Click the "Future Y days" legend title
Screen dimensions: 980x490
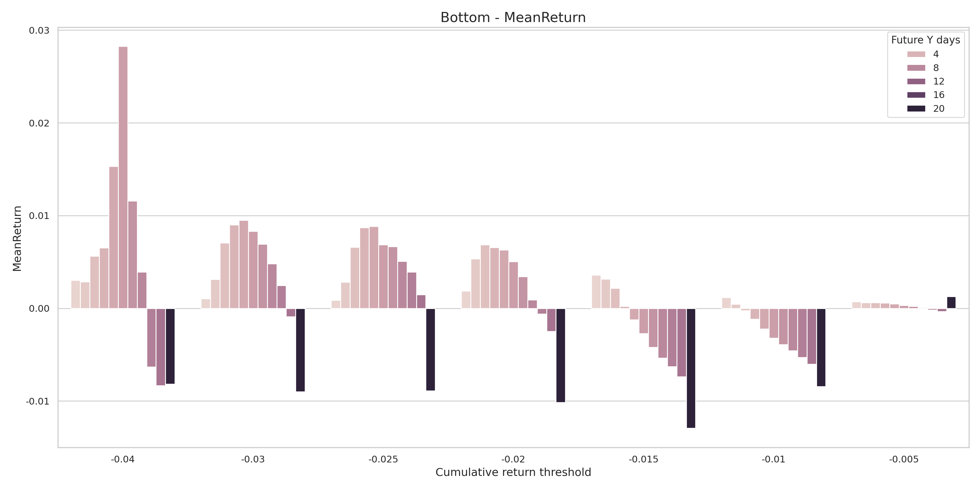(925, 40)
